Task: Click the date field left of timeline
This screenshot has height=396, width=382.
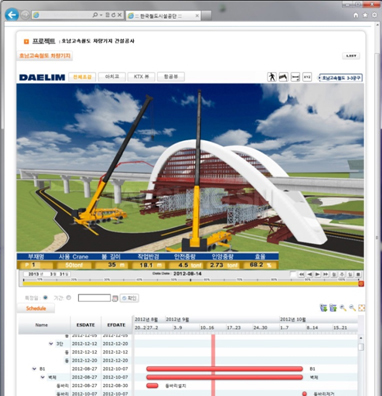Action: click(x=47, y=274)
